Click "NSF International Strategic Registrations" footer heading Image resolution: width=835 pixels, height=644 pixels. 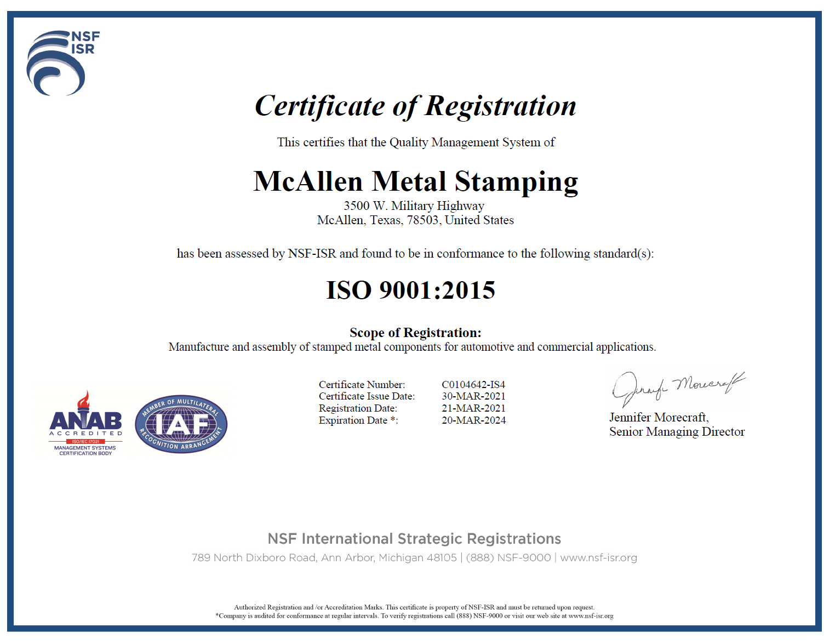point(414,539)
